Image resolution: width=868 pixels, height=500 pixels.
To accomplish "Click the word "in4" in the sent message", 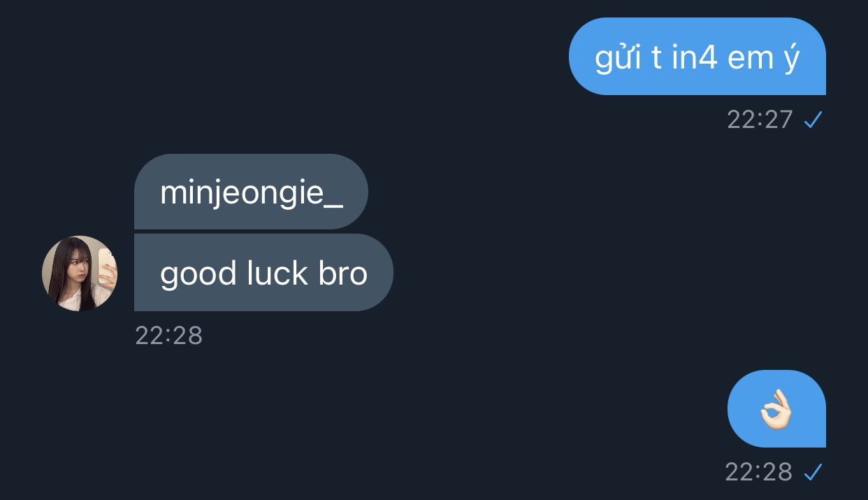I will click(x=695, y=58).
